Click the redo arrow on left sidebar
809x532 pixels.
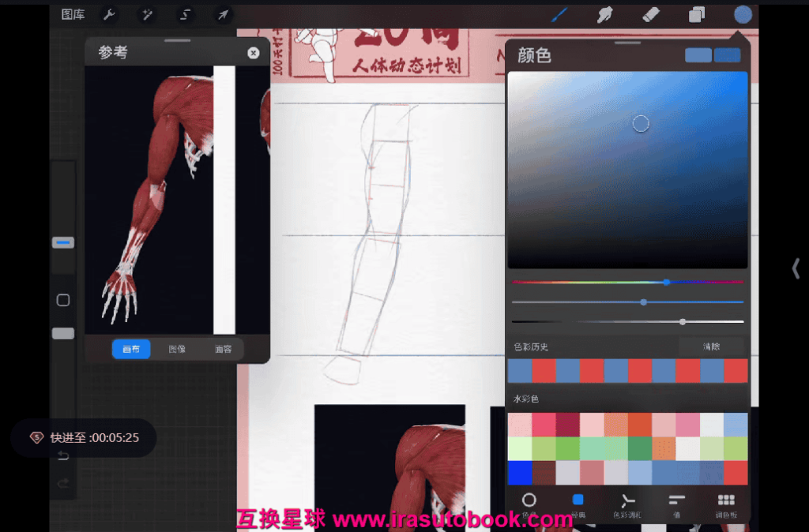(63, 483)
